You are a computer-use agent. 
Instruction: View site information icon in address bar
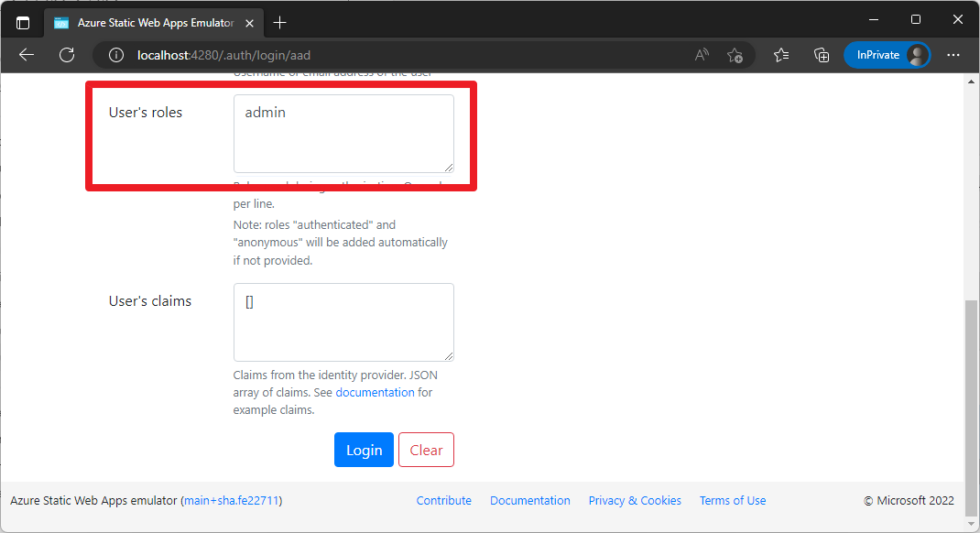[116, 55]
